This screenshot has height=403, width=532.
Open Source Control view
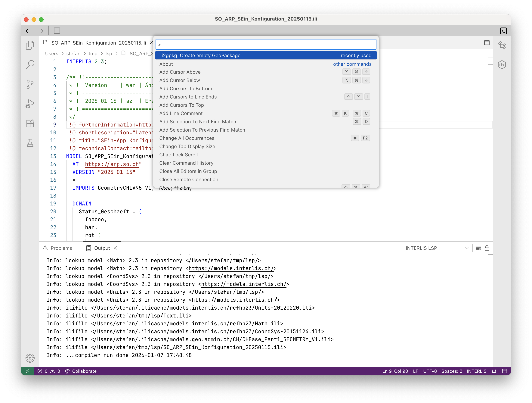[x=30, y=84]
